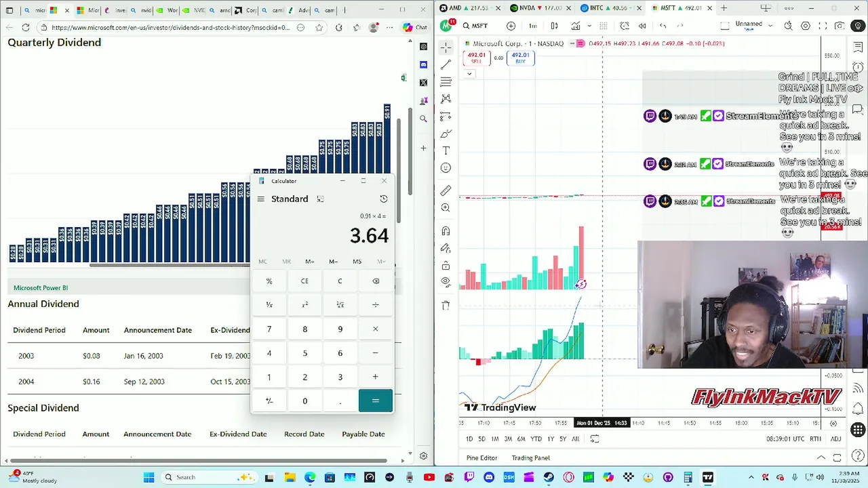Enter fullscreen mode in TradingView
The height and width of the screenshot is (488, 868).
823,26
